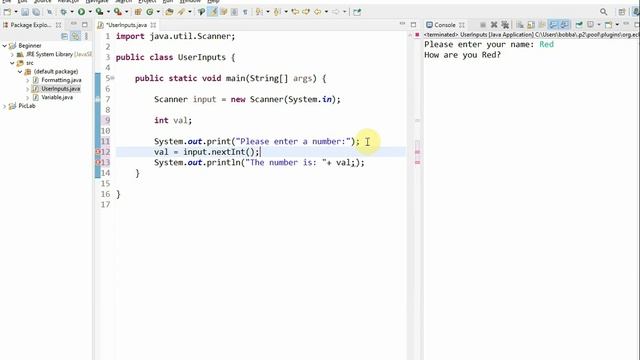Toggle Block Selection mode
The width and height of the screenshot is (640, 360).
(234, 12)
